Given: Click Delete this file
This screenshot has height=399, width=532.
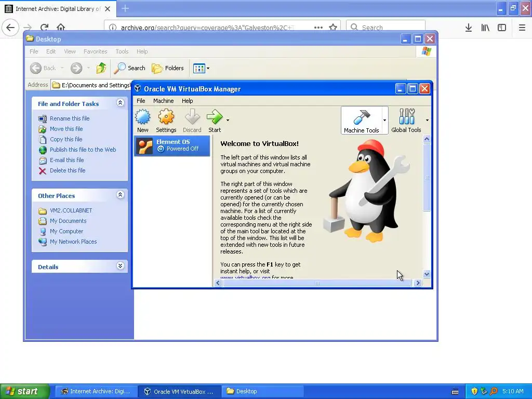Looking at the screenshot, I should pyautogui.click(x=68, y=170).
